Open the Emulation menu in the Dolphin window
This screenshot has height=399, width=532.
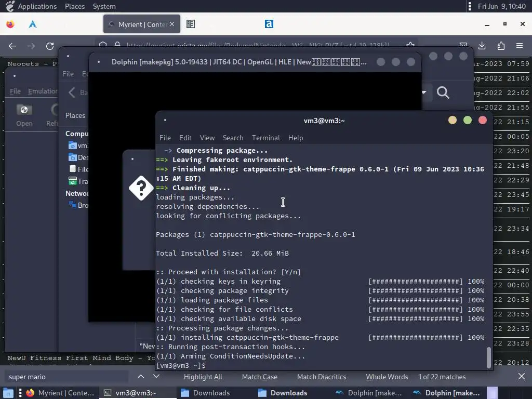(x=43, y=91)
